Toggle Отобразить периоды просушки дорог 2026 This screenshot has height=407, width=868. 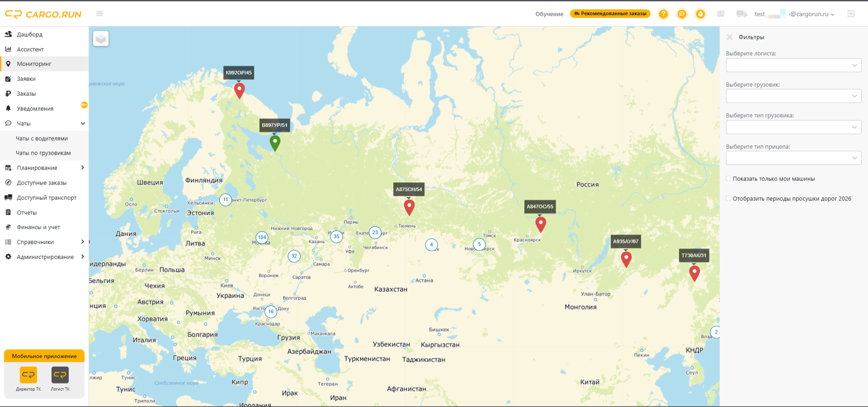click(x=728, y=198)
